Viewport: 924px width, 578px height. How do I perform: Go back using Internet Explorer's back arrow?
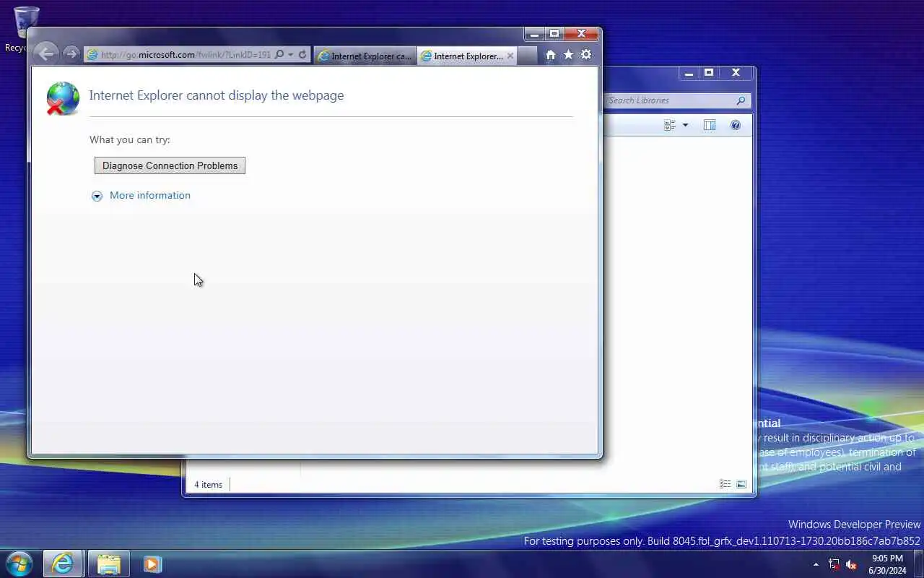(45, 53)
